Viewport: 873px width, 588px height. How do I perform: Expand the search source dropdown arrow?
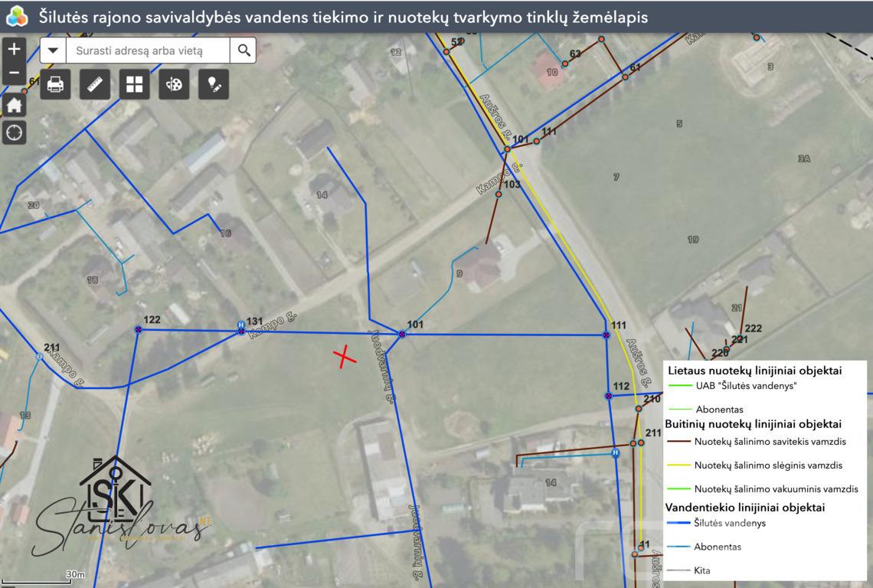(53, 51)
